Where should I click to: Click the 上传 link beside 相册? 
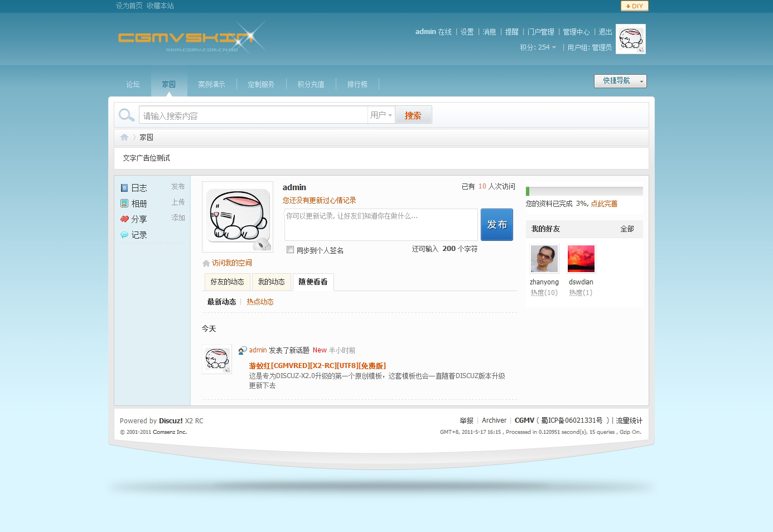(178, 202)
